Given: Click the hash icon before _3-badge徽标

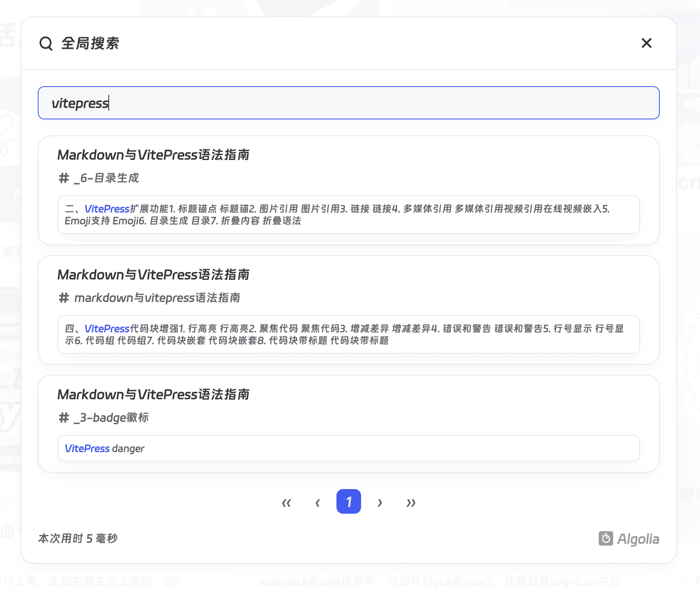Looking at the screenshot, I should (64, 418).
